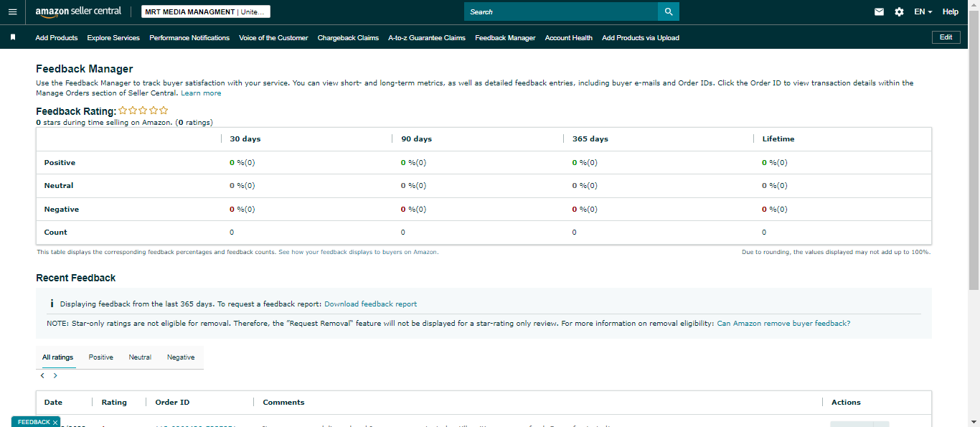Close the FEEDBACK widget with X
The width and height of the screenshot is (980, 427).
tap(56, 422)
